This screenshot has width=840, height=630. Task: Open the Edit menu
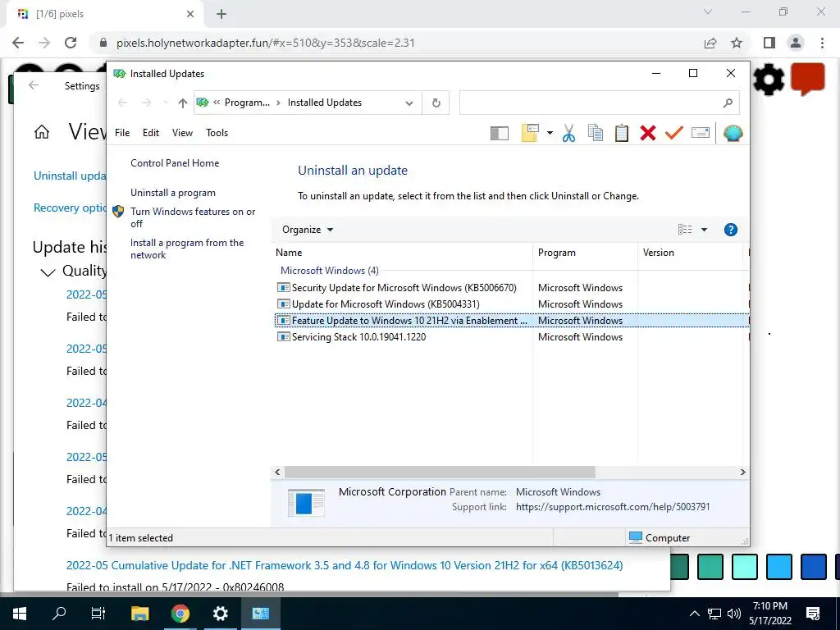click(x=151, y=132)
